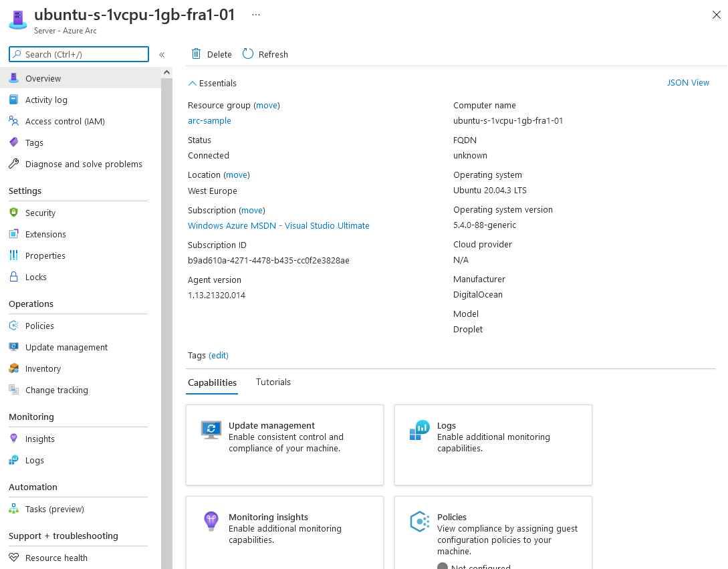
Task: Click the Security shield icon
Action: tap(14, 212)
